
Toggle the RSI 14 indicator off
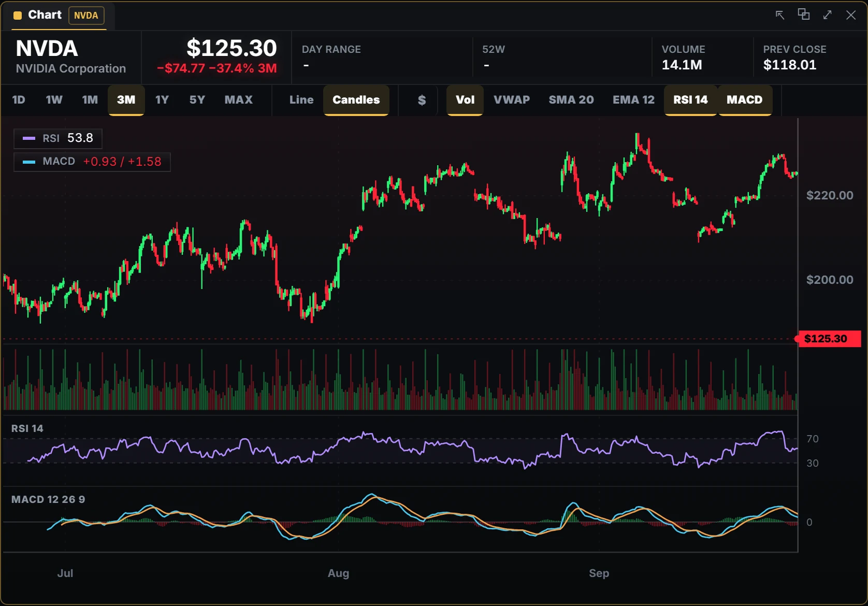click(x=690, y=99)
